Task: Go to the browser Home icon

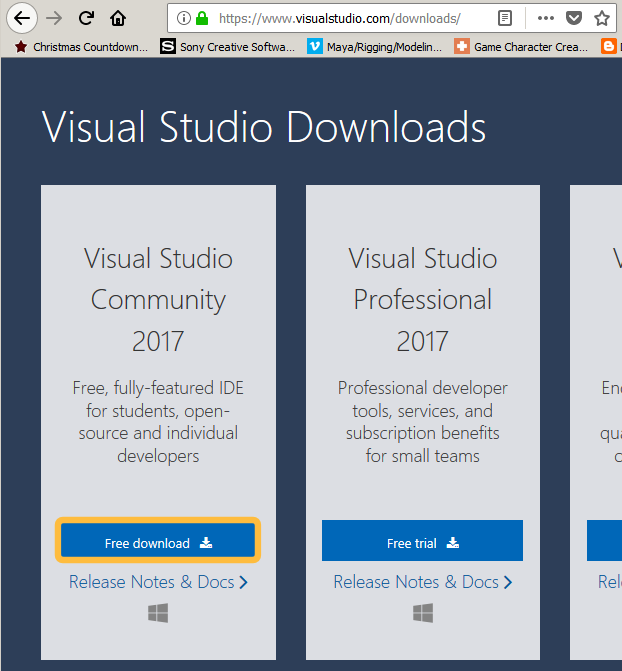Action: 118,18
